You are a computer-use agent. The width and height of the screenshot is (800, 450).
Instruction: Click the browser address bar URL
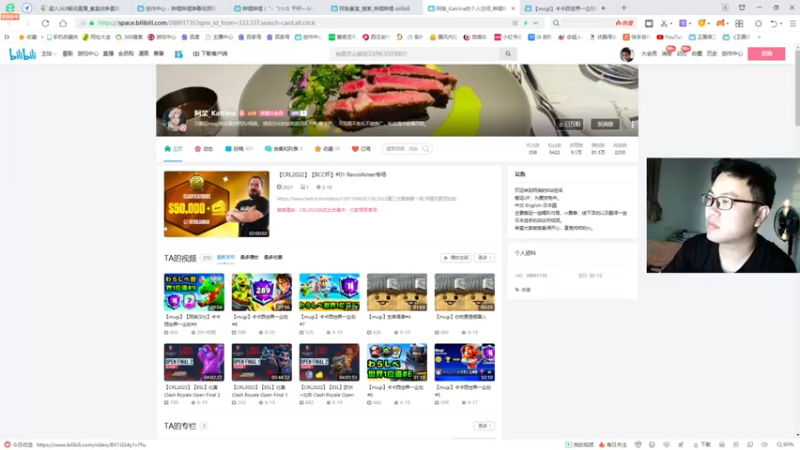(x=206, y=23)
